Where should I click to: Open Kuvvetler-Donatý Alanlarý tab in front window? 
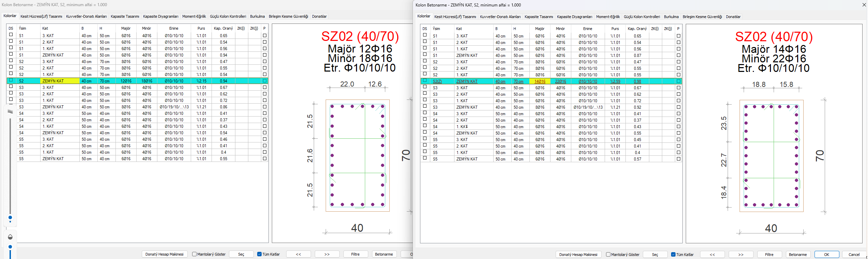pyautogui.click(x=500, y=17)
